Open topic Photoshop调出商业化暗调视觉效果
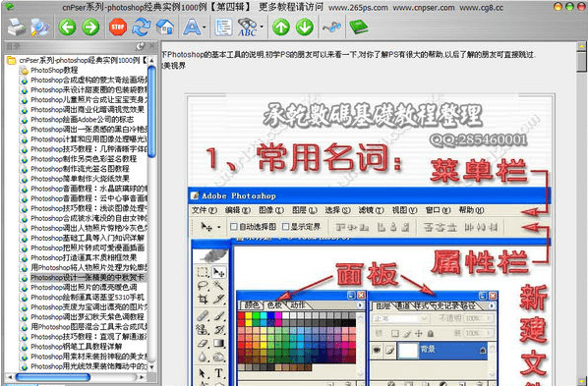The width and height of the screenshot is (588, 386). pos(88,109)
